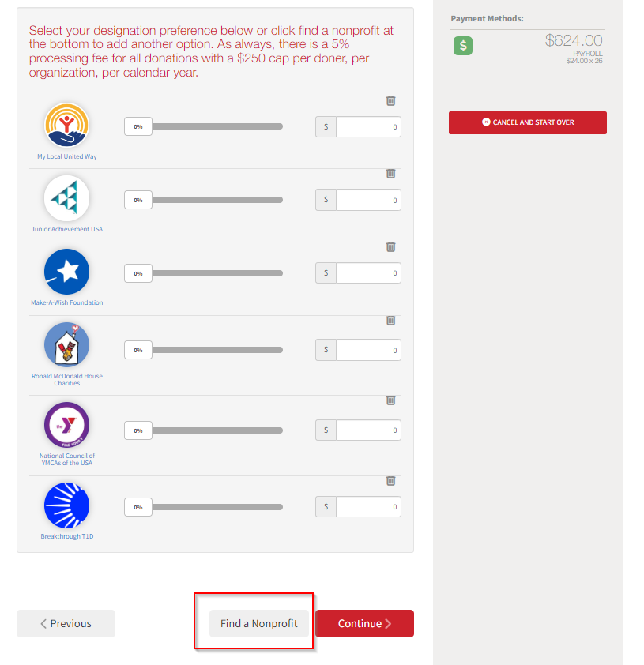Click Cancel and Start Over
The height and width of the screenshot is (665, 644).
[527, 122]
